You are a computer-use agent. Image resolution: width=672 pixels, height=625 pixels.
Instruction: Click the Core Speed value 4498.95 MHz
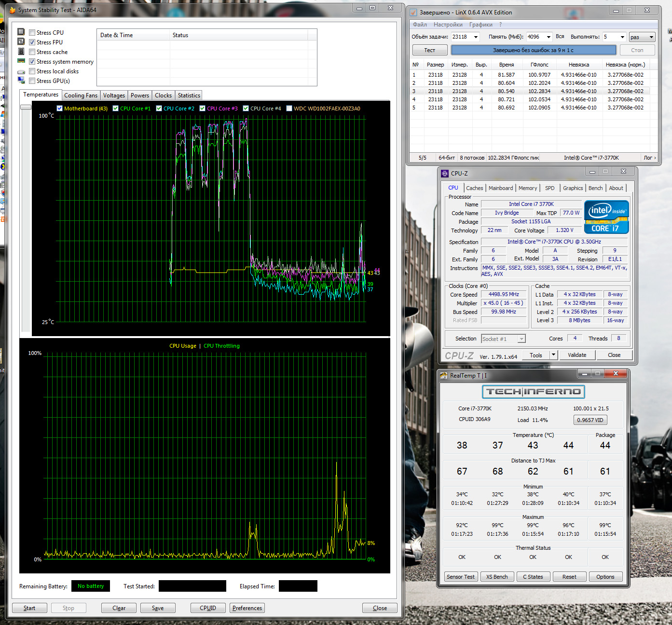504,294
